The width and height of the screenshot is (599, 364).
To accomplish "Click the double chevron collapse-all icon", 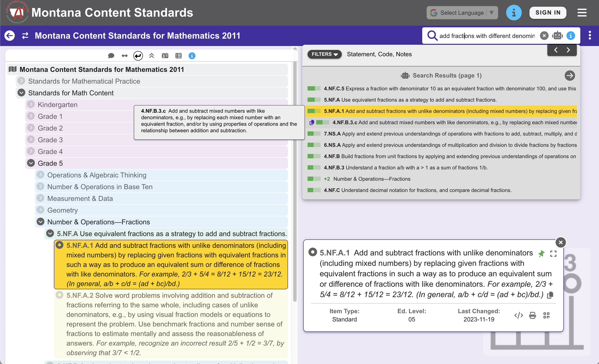I will 152,56.
